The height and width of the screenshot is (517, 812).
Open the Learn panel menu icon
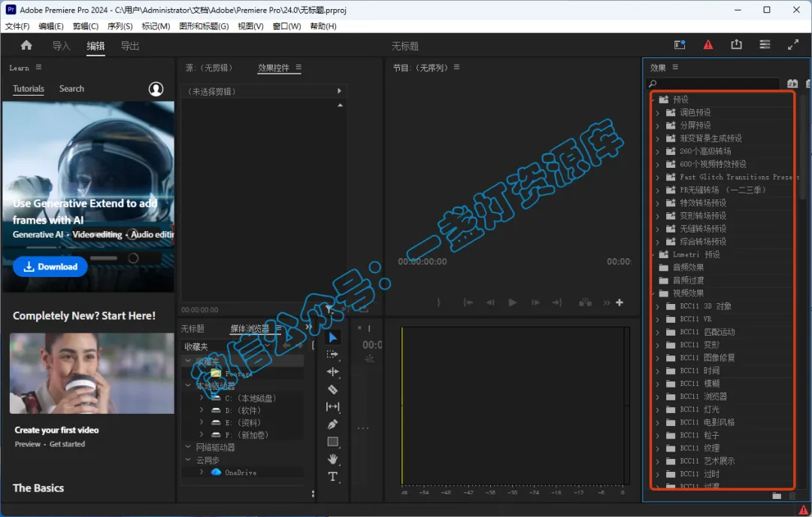[x=39, y=68]
